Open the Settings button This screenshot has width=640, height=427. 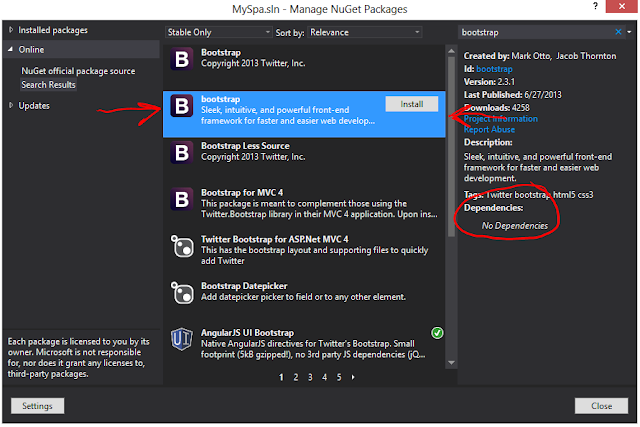37,406
